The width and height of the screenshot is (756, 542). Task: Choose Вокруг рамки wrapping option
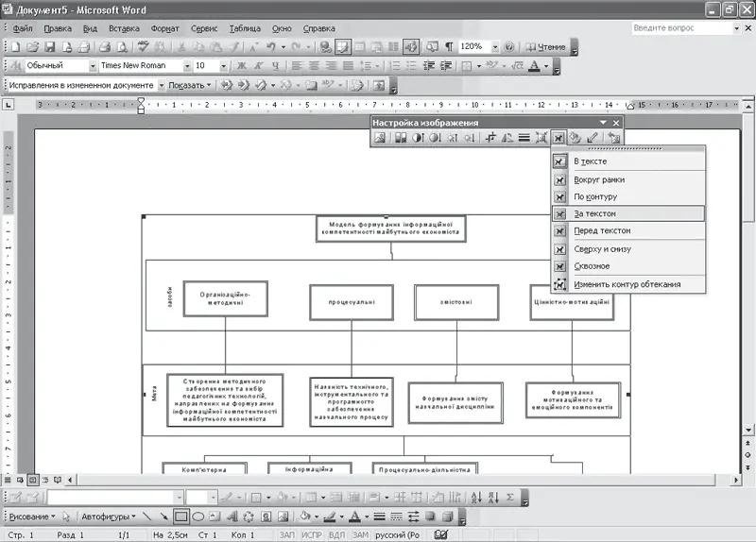coord(628,179)
